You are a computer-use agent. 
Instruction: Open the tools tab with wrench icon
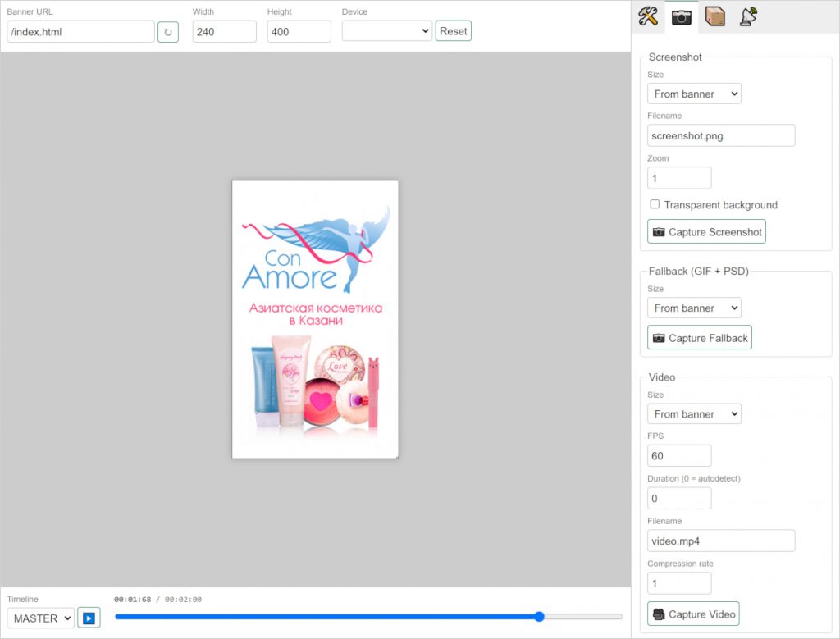coord(648,16)
